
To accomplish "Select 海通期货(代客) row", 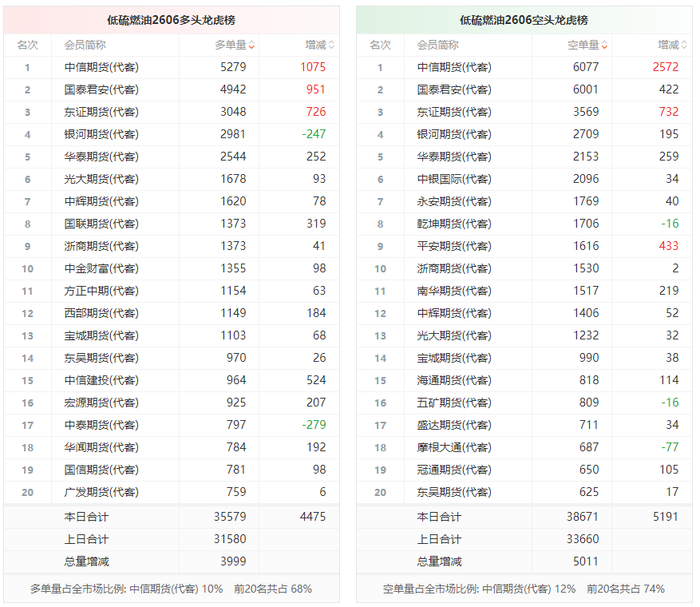I will (524, 380).
